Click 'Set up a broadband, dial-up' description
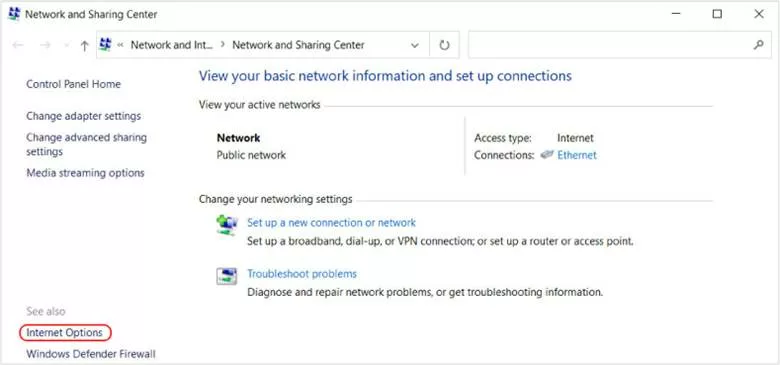Viewport: 780px width, 365px height. [440, 242]
